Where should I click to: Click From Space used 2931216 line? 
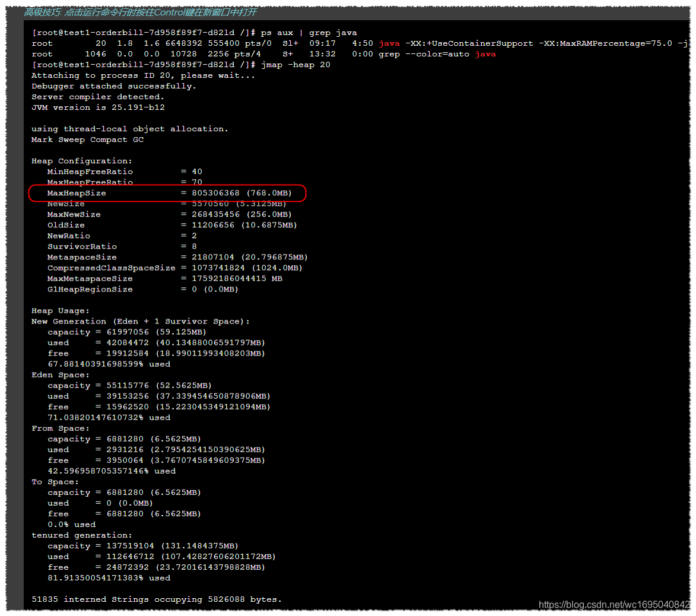coord(156,450)
